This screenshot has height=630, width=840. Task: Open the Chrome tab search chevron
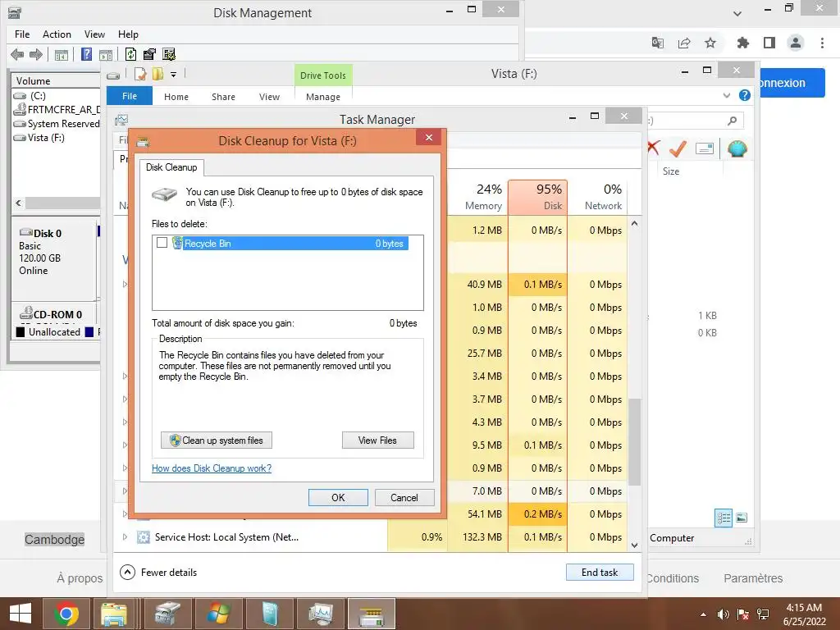pos(737,13)
